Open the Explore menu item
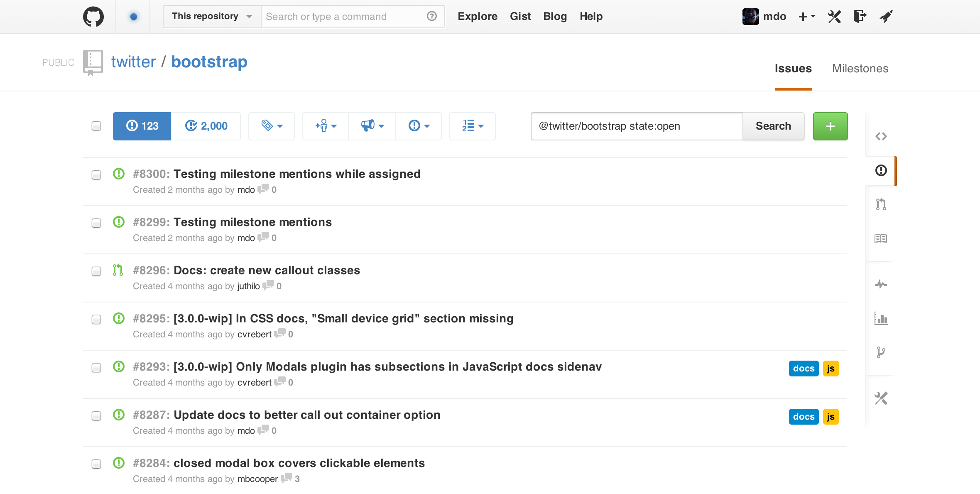 coord(478,17)
